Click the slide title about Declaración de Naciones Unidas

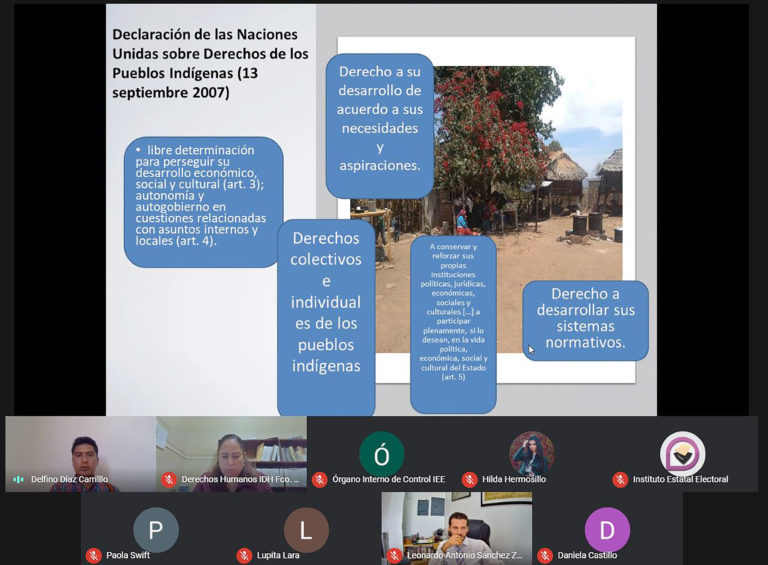point(210,63)
